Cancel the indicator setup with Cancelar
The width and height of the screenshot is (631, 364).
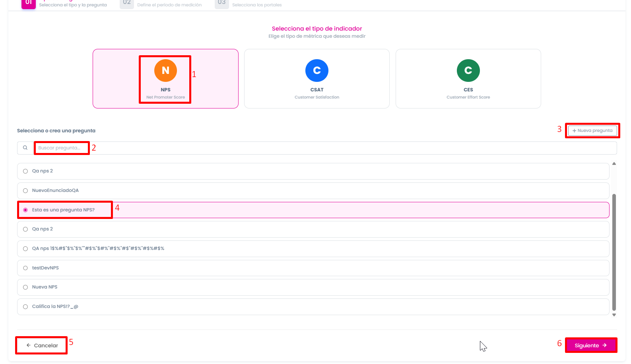tap(42, 345)
